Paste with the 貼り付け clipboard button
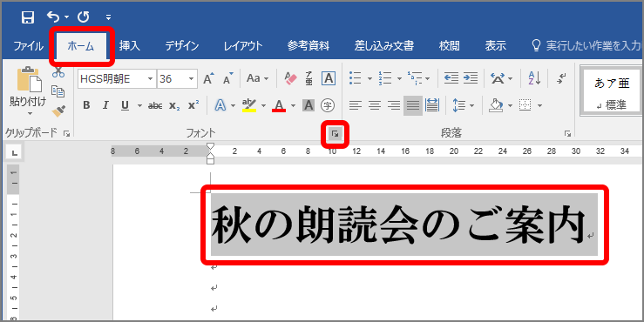The image size is (644, 322). tap(28, 86)
